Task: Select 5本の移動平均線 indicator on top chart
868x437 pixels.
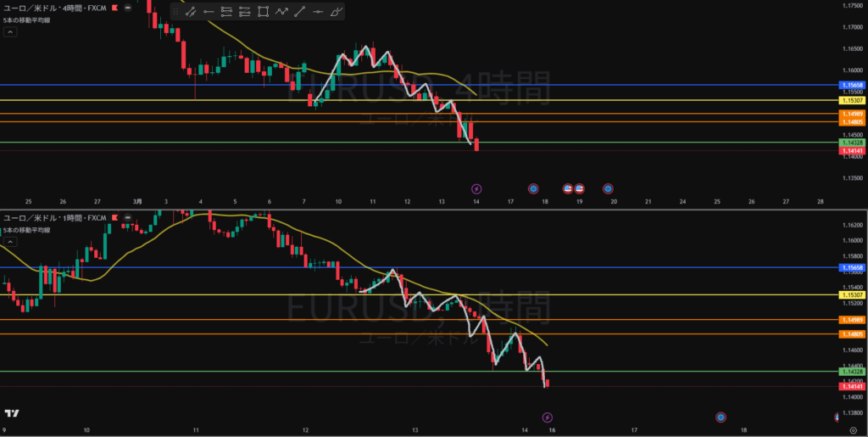Action: pos(26,20)
